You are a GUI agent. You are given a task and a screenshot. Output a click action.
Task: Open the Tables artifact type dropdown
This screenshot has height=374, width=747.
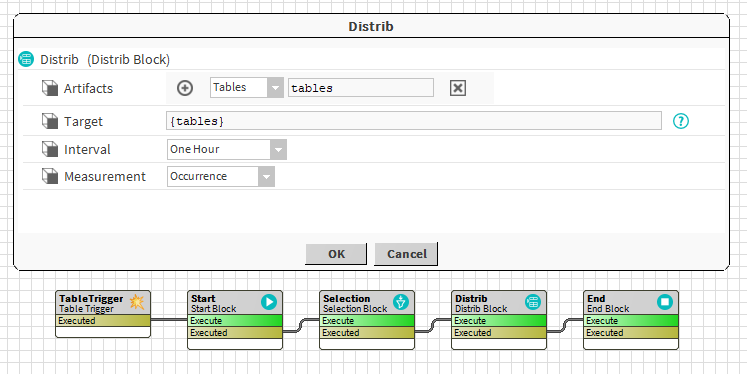247,88
